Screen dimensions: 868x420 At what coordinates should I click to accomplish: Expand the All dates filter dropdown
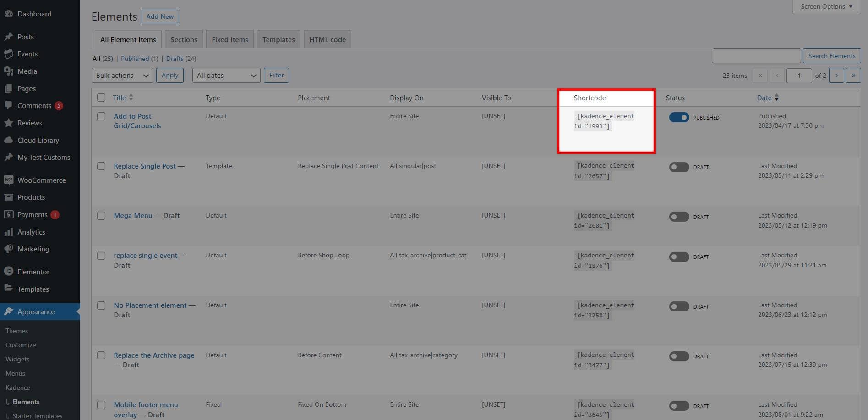click(226, 75)
